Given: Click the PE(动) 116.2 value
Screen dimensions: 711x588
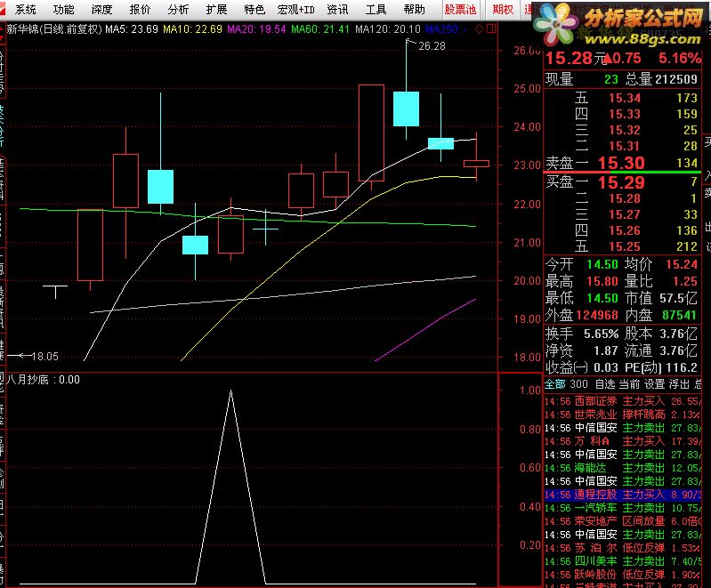Looking at the screenshot, I should (680, 367).
